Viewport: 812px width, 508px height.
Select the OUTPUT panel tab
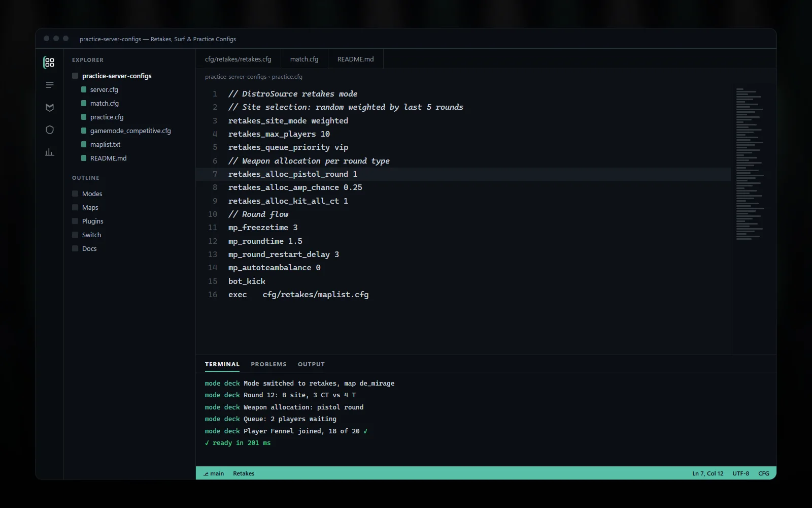coord(311,364)
